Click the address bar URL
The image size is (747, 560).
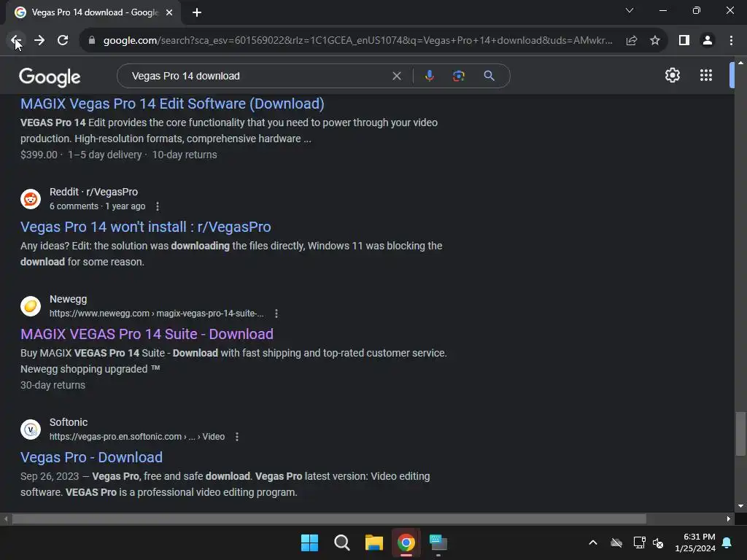point(357,41)
